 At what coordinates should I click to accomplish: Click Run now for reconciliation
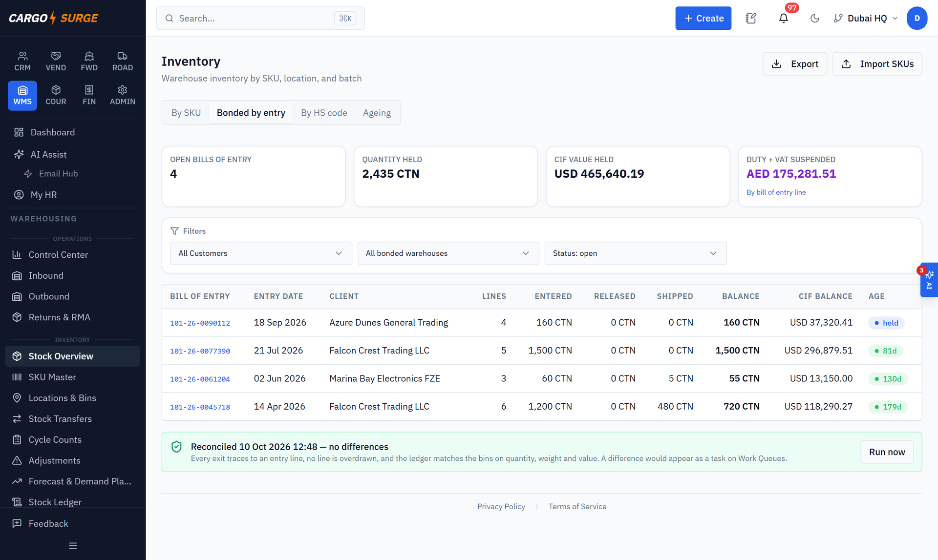click(887, 452)
